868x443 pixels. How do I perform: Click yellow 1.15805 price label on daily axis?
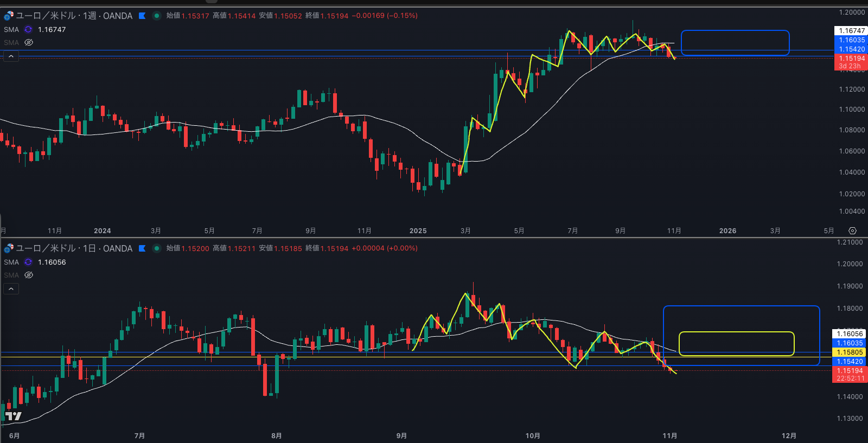tap(850, 352)
